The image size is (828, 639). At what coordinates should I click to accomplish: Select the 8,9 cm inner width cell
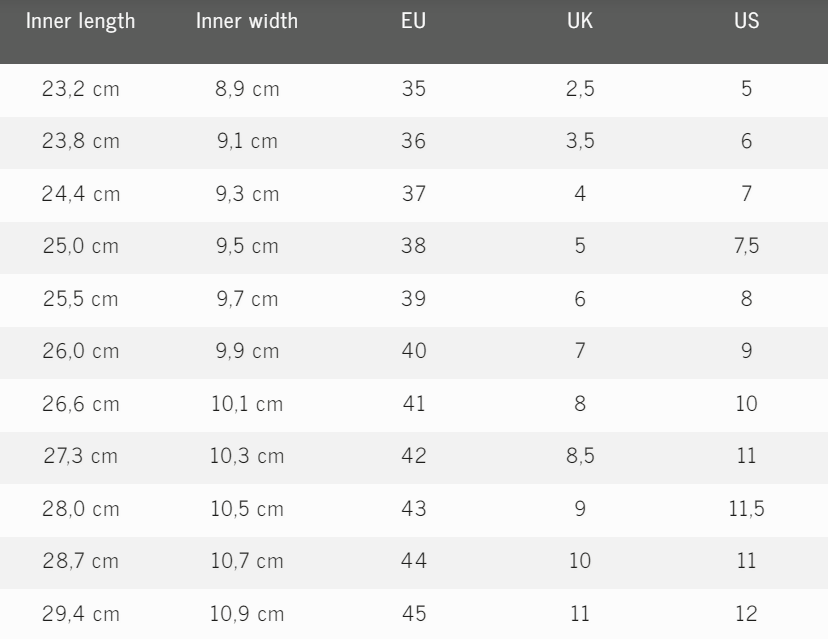[247, 89]
